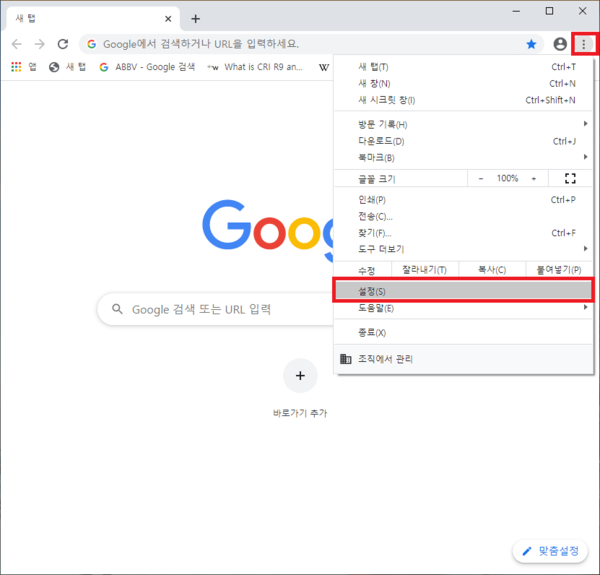
Task: Click the magnifier icon in search box
Action: point(117,309)
